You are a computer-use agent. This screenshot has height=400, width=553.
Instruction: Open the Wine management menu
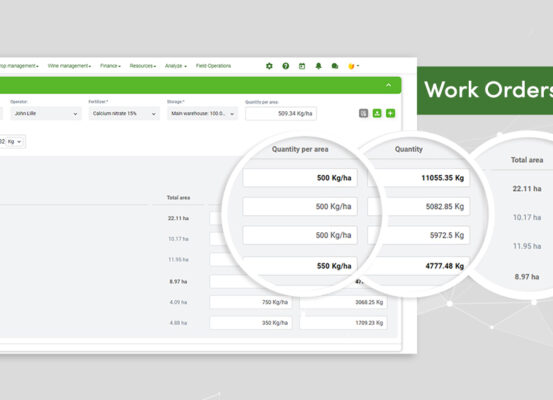tap(69, 66)
